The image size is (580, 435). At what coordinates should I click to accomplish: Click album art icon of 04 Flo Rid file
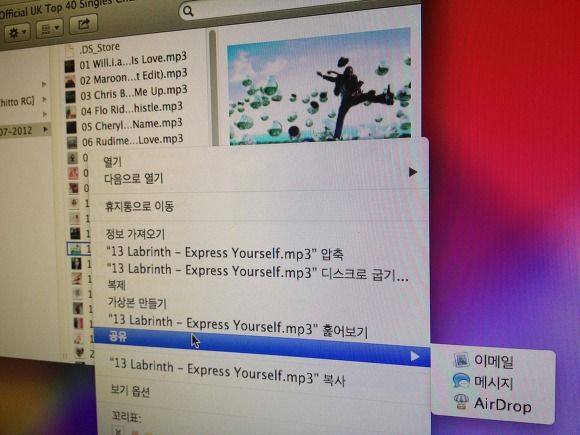[x=71, y=112]
